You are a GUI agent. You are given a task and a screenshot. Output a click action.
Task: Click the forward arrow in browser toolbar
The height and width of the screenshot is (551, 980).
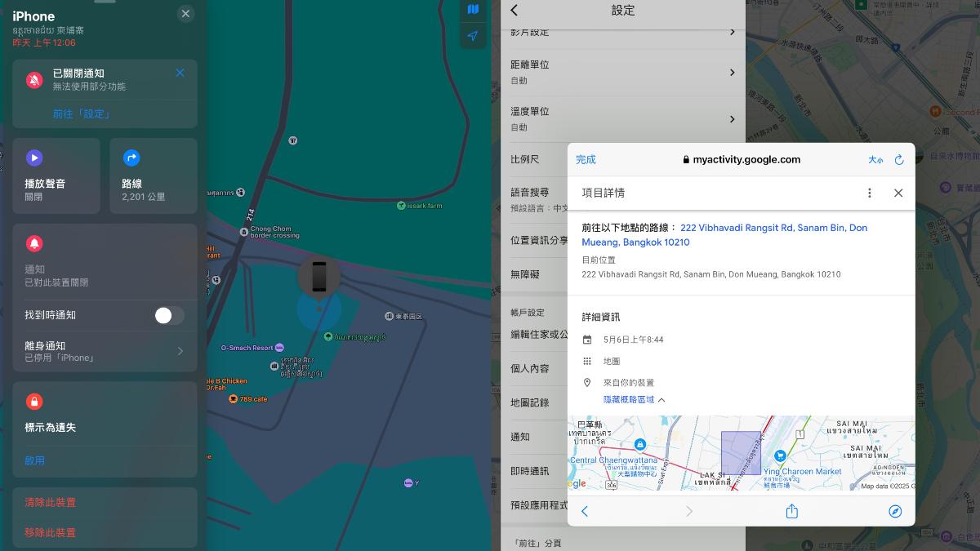tap(689, 512)
